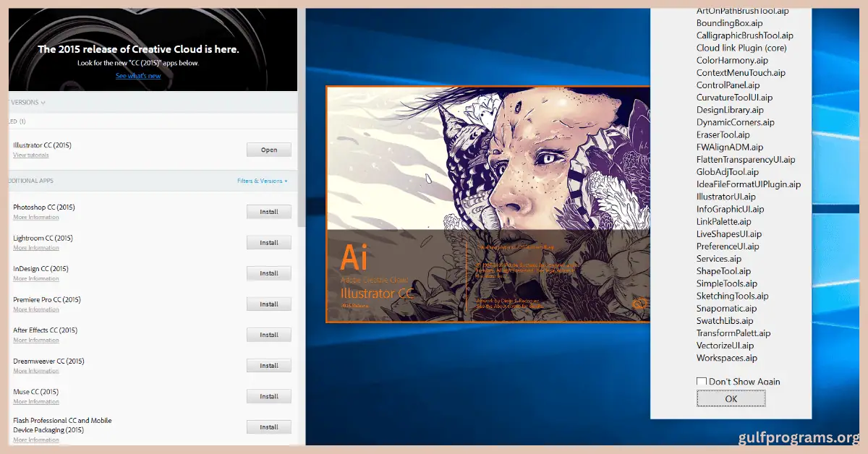
Task: Install Lightroom CC (2015)
Action: (x=268, y=242)
